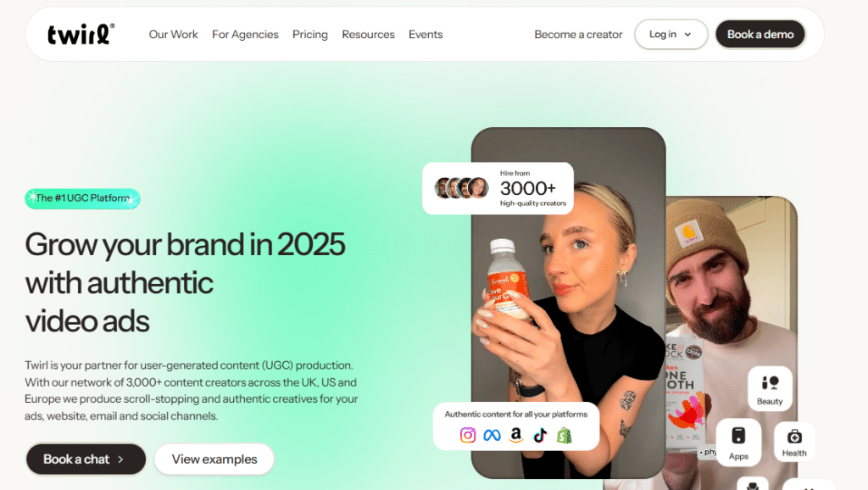
Task: Select the Health category icon
Action: 794,442
